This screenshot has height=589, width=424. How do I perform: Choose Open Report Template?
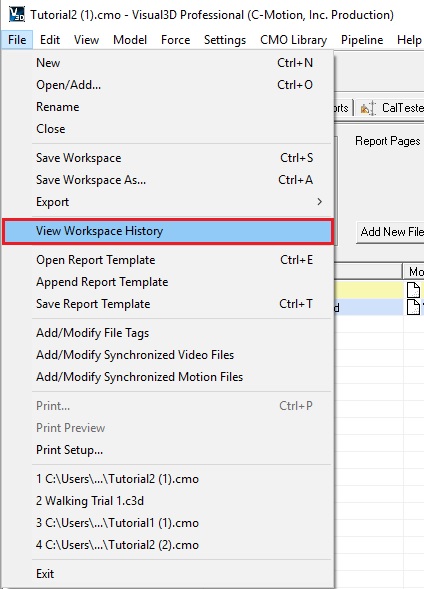click(x=168, y=260)
